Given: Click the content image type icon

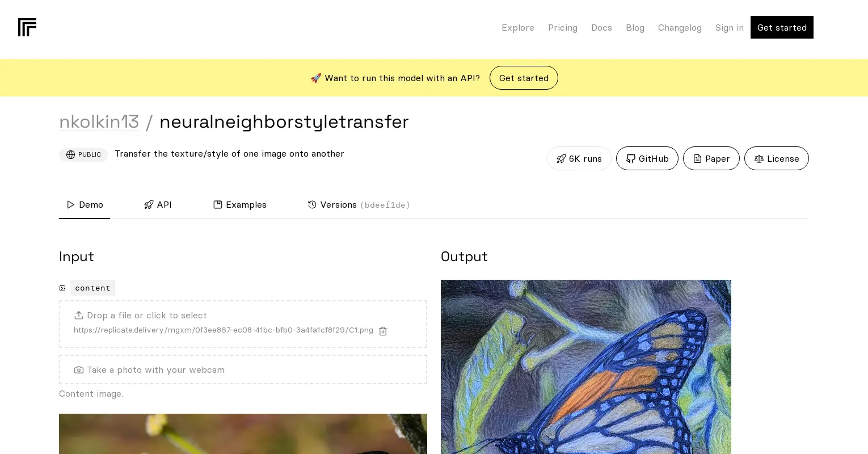Looking at the screenshot, I should click(x=62, y=288).
